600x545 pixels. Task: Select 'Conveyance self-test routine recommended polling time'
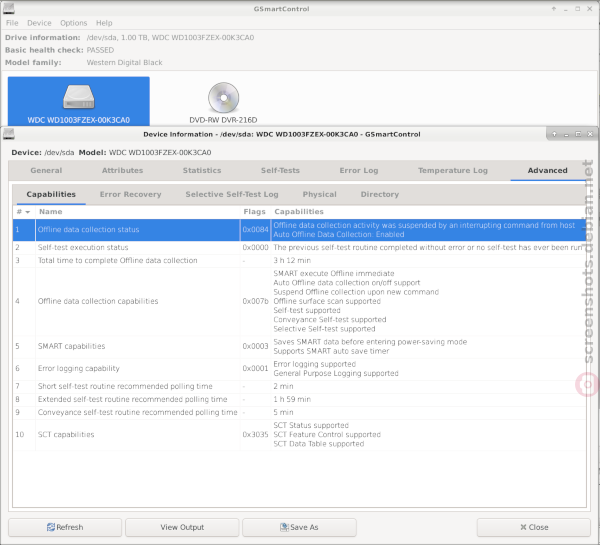pyautogui.click(x=299, y=412)
